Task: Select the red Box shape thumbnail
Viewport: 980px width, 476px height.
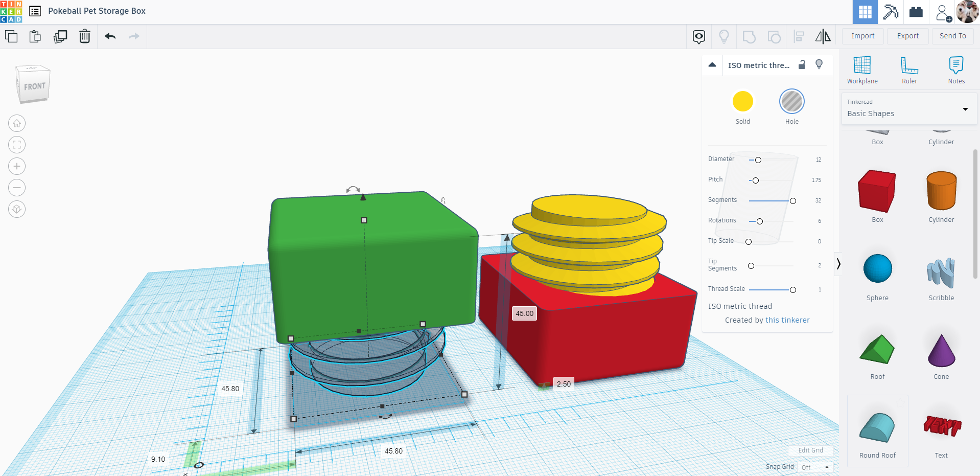Action: click(x=877, y=190)
